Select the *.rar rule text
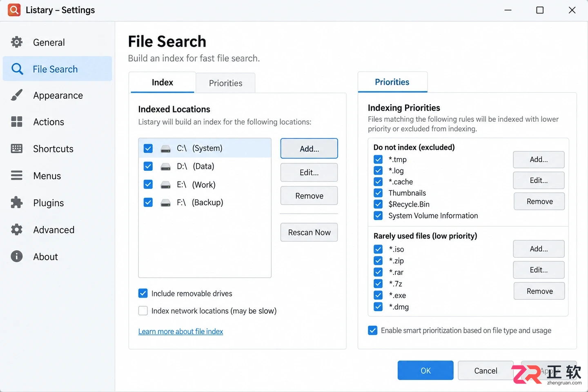This screenshot has width=588, height=392. coord(396,272)
